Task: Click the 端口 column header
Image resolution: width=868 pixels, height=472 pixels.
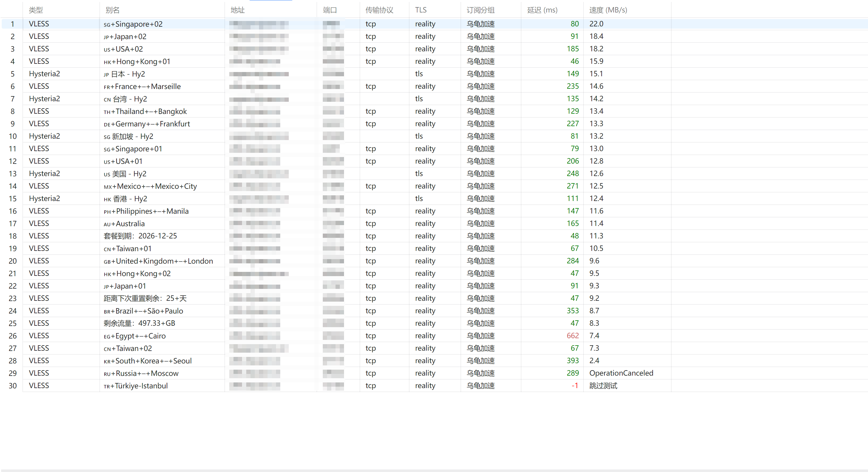Action: tap(338, 10)
